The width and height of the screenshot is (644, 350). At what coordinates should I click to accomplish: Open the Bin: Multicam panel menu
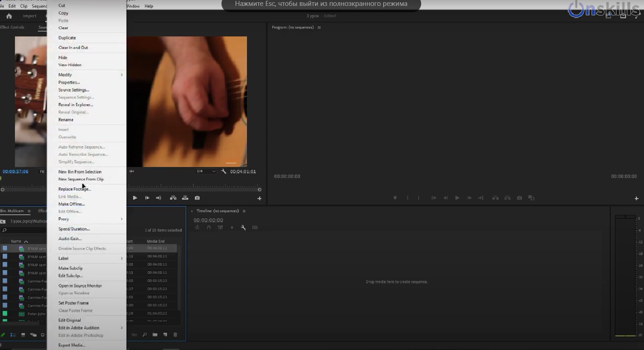[x=29, y=211]
